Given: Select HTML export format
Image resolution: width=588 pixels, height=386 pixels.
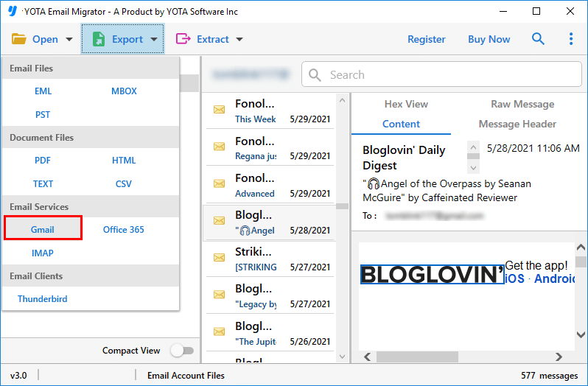Looking at the screenshot, I should tap(124, 161).
